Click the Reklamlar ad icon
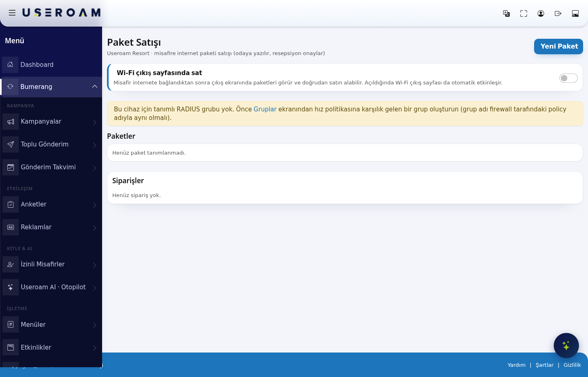Screen dimensions: 588x377 11,227
